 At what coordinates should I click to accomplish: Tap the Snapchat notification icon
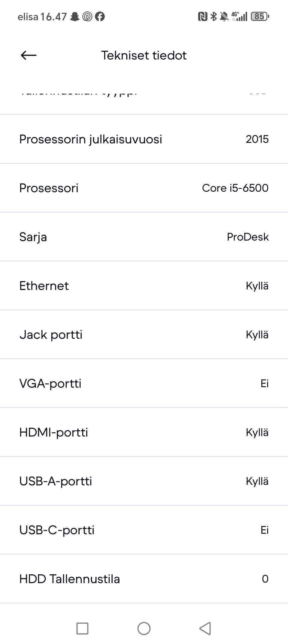75,17
